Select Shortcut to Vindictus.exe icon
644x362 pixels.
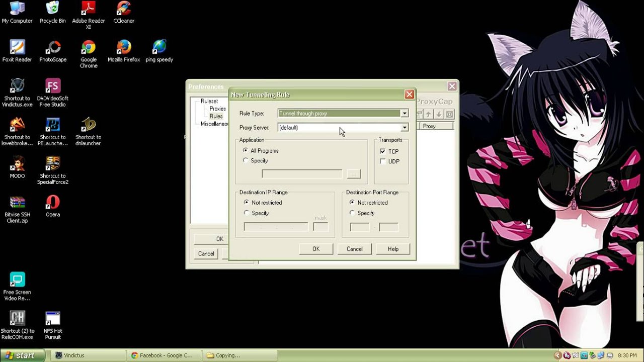(17, 93)
